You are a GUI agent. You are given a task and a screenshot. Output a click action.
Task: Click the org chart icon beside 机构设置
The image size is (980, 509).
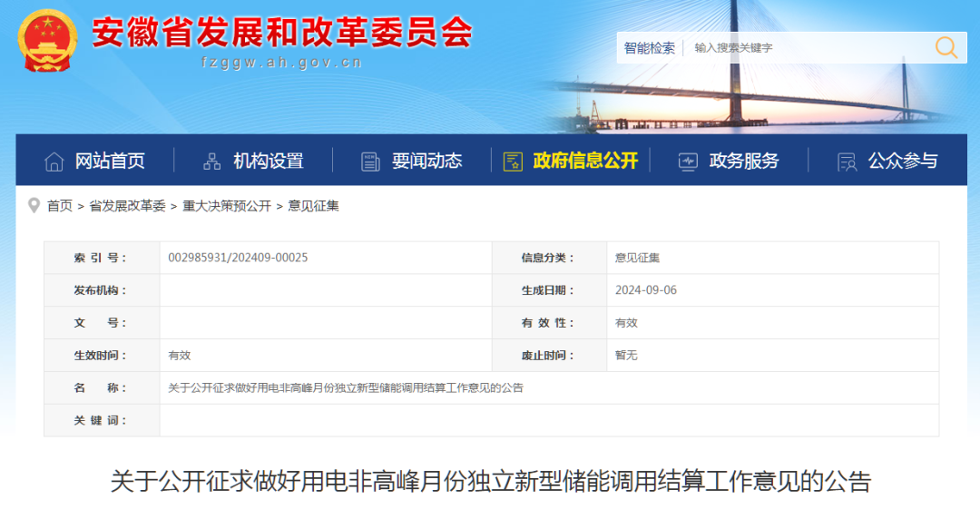coord(212,162)
